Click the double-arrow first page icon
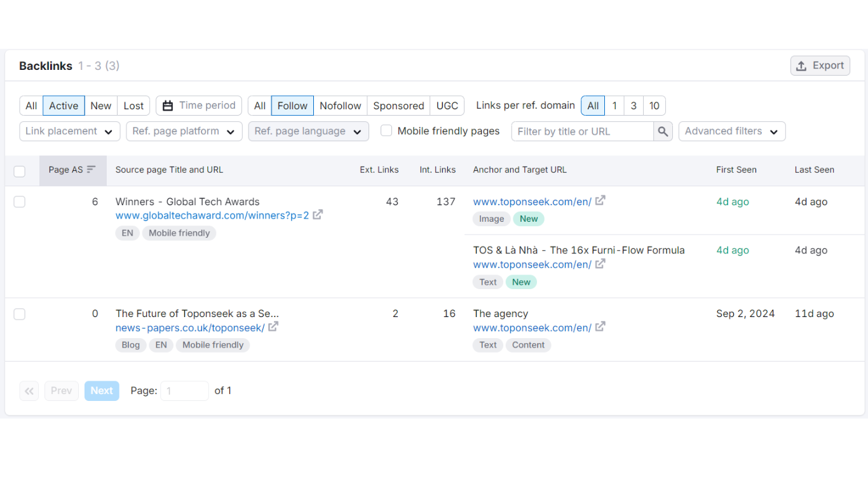This screenshot has height=488, width=868. click(29, 391)
